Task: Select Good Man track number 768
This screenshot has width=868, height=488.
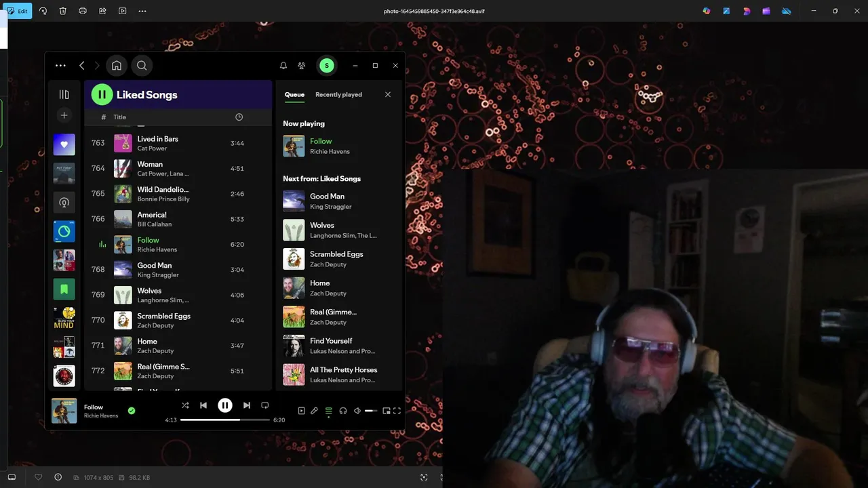Action: pyautogui.click(x=178, y=270)
